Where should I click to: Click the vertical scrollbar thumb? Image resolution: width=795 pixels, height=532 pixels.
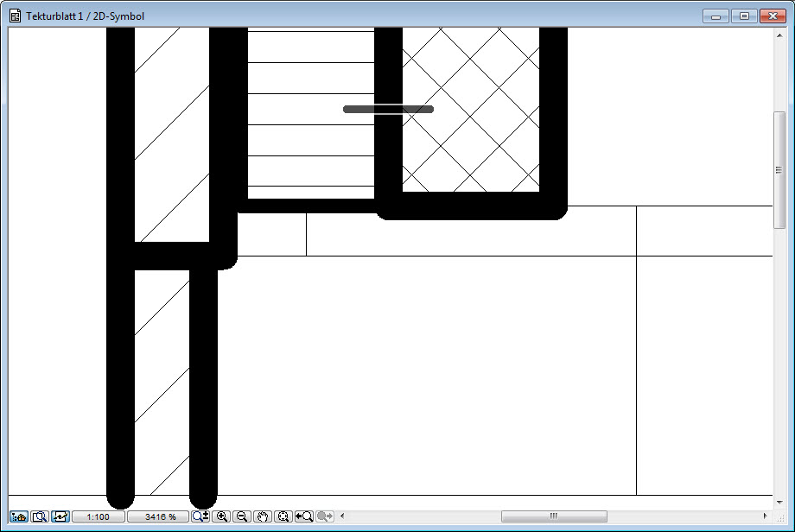click(x=779, y=170)
